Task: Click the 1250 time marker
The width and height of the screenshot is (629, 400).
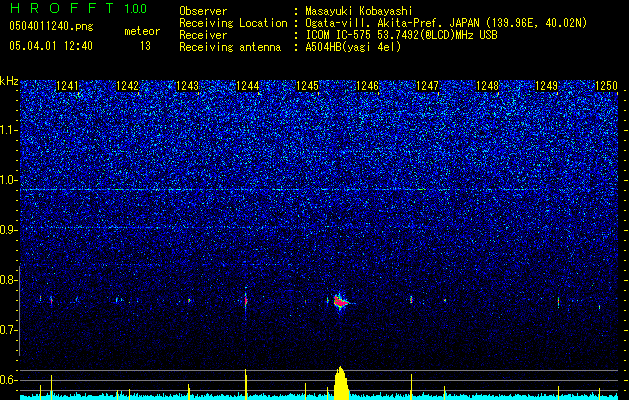Action: point(607,86)
